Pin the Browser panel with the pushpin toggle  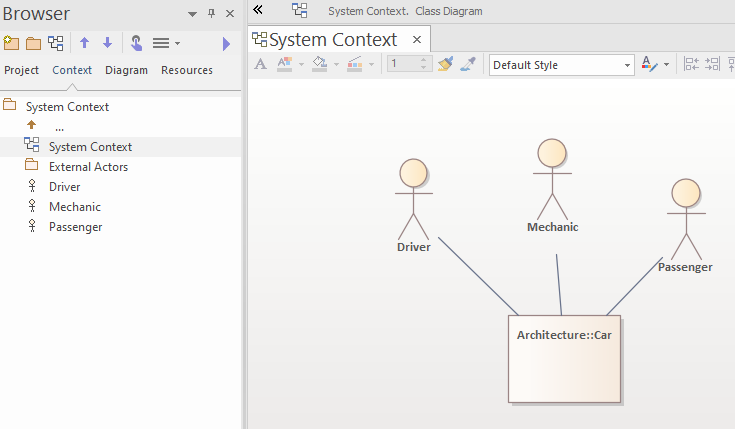pos(211,14)
